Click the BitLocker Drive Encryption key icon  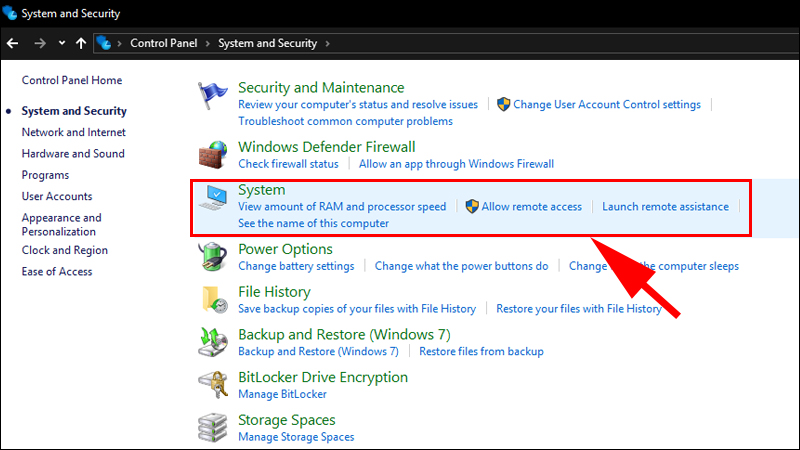[212, 385]
